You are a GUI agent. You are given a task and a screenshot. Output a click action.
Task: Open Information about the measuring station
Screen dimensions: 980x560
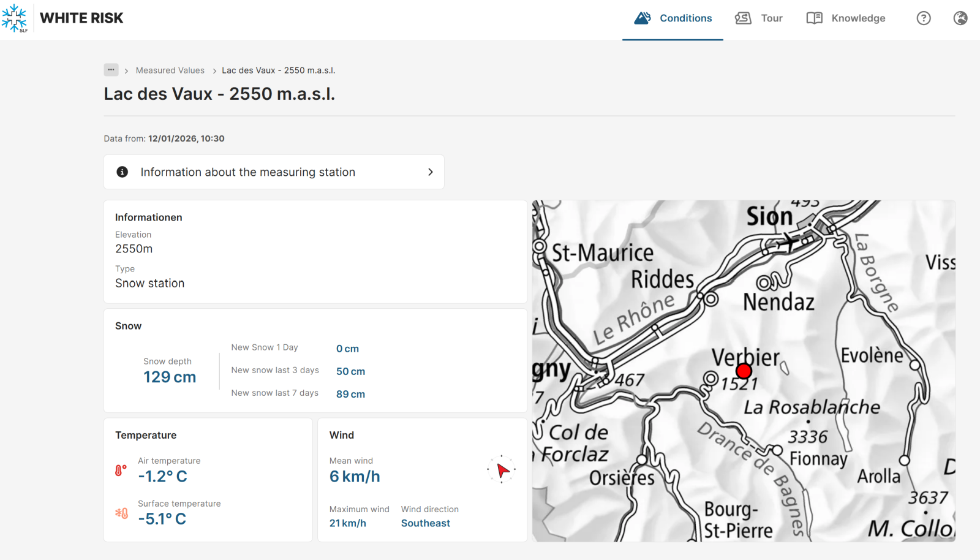247,172
